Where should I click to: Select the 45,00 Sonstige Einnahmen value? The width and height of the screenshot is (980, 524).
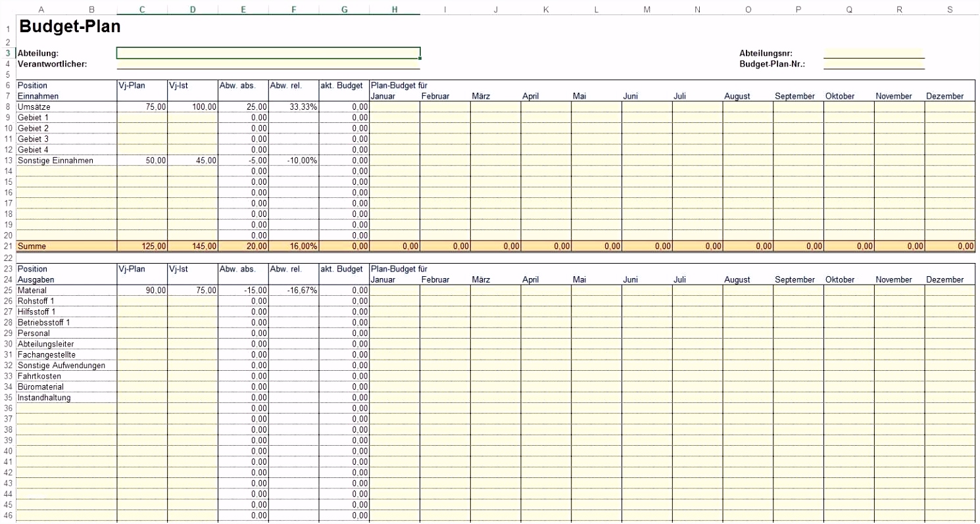click(x=193, y=160)
